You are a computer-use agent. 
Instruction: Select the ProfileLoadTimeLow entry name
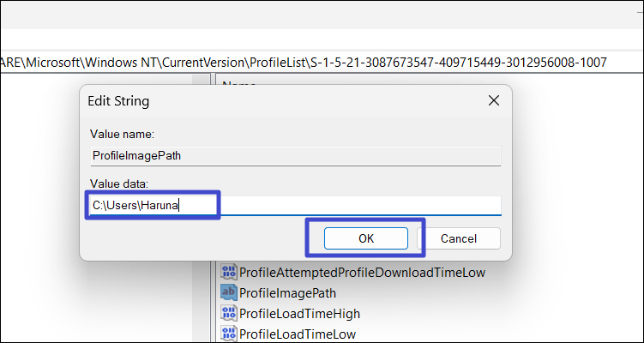pos(298,334)
